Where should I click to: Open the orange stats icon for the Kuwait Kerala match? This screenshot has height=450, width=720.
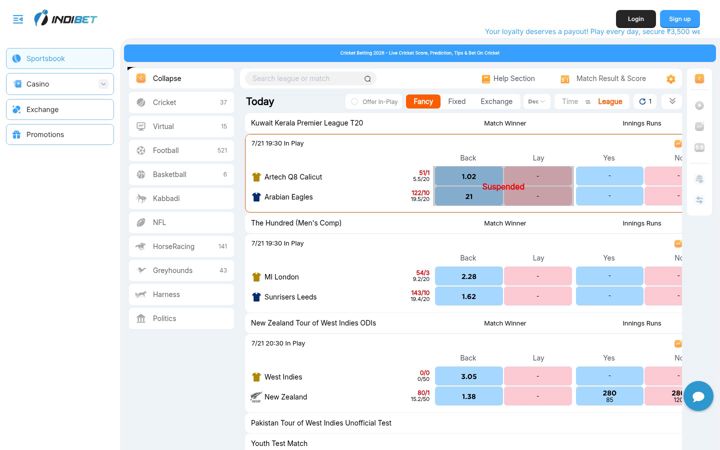(x=678, y=144)
